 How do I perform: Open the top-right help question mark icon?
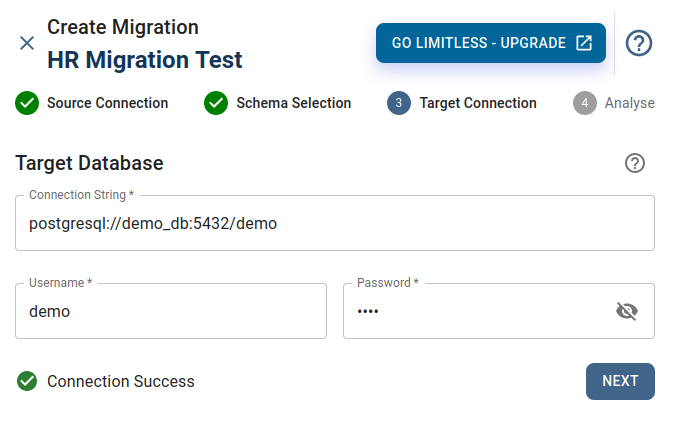pyautogui.click(x=639, y=43)
